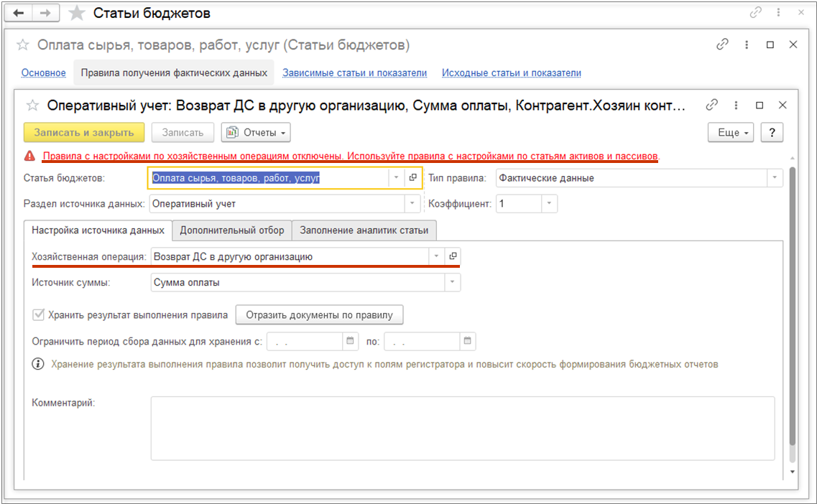Viewport: 817px width, 504px height.
Task: Go back with the left arrow button
Action: 19,13
